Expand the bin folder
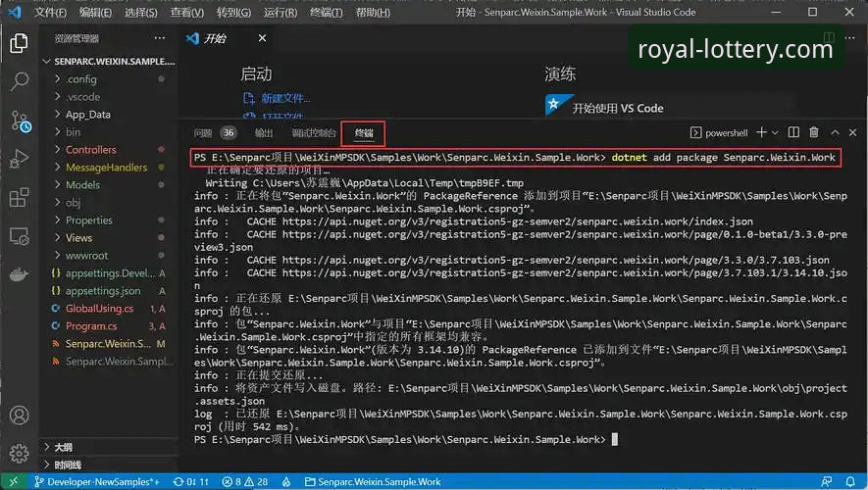868x490 pixels. [109, 132]
